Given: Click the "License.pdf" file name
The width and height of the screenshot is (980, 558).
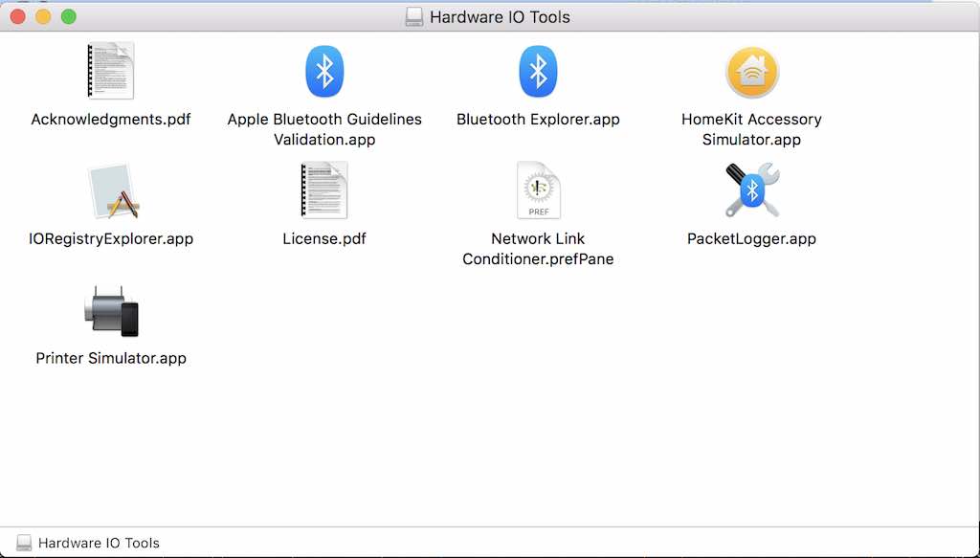Looking at the screenshot, I should pyautogui.click(x=324, y=238).
